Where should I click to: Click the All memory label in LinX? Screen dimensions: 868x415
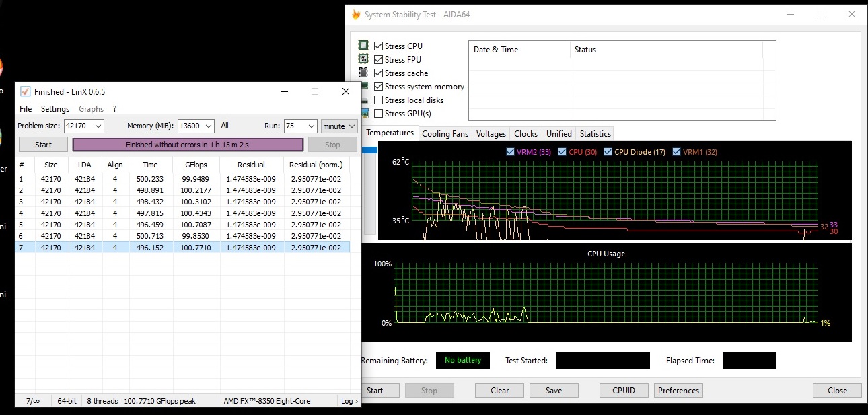(x=225, y=125)
